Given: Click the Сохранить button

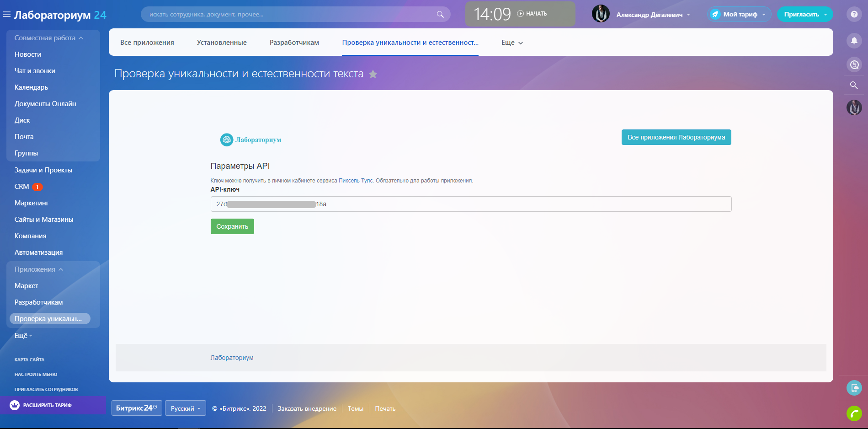Looking at the screenshot, I should click(x=232, y=226).
